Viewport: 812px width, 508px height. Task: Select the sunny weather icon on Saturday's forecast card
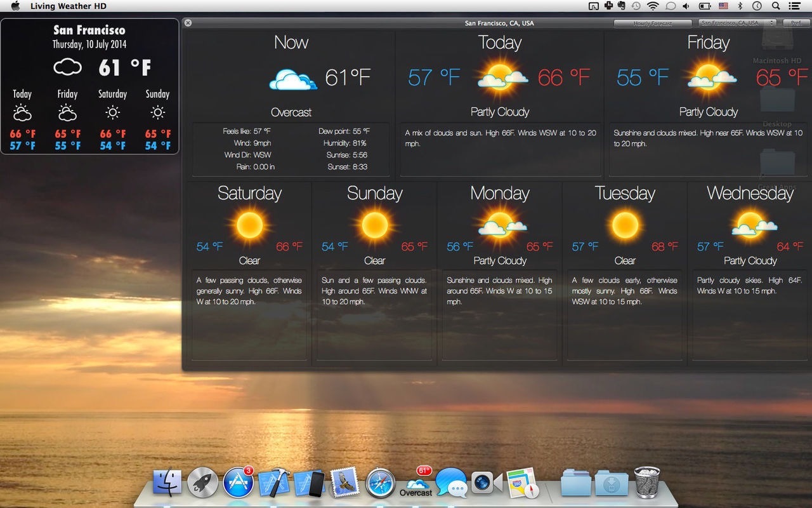249,224
